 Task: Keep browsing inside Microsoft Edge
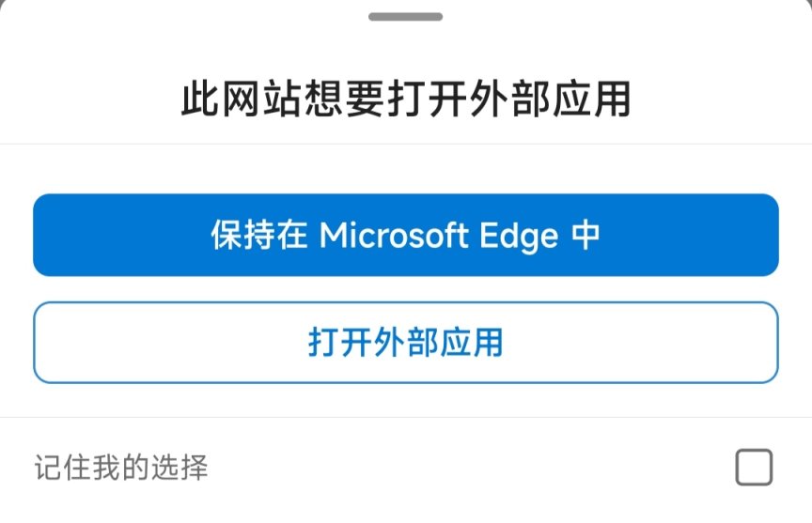(405, 235)
